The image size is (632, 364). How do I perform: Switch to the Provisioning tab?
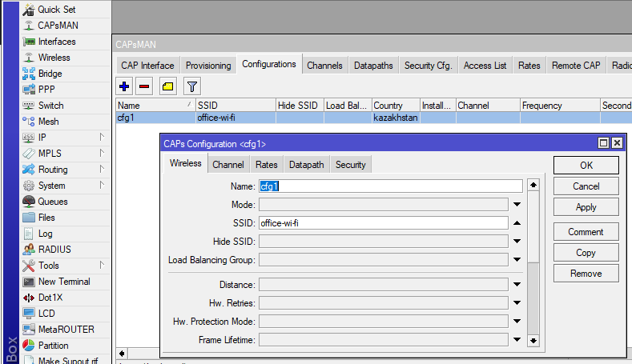[208, 66]
